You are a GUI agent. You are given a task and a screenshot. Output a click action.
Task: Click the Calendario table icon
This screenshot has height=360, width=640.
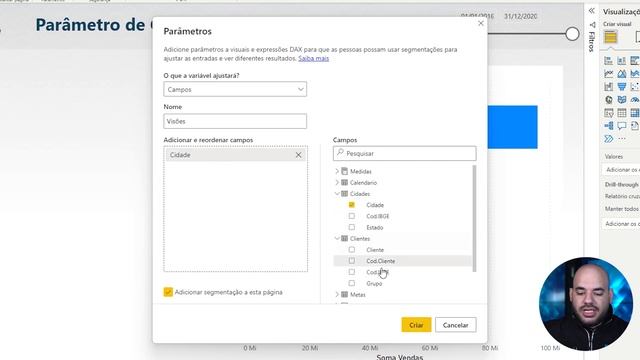[344, 182]
